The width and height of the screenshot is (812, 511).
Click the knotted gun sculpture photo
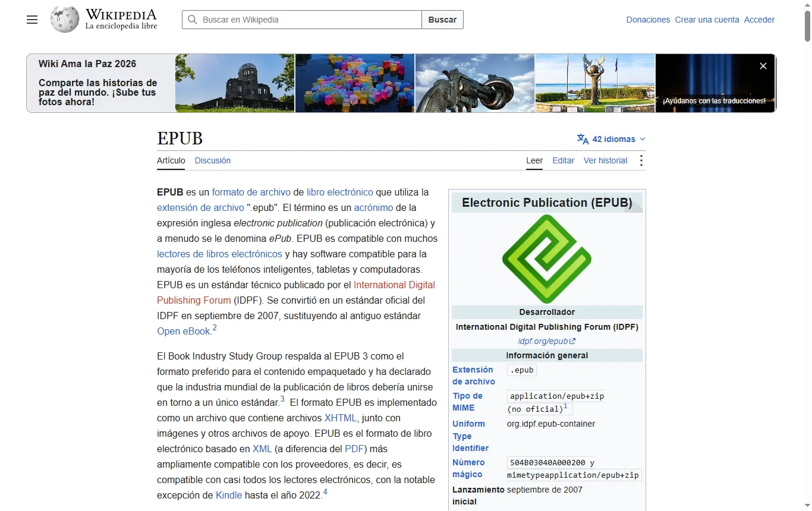(x=475, y=83)
